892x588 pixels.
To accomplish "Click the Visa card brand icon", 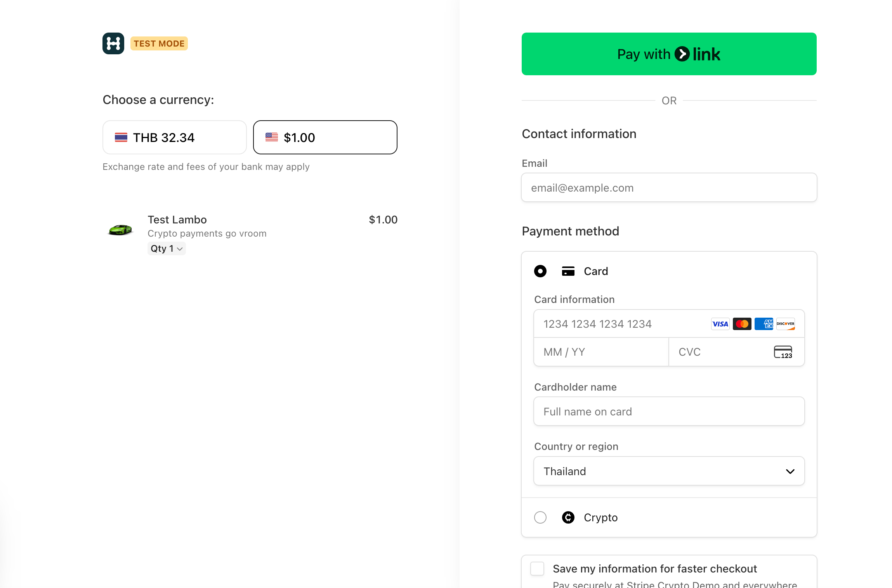I will click(x=720, y=324).
